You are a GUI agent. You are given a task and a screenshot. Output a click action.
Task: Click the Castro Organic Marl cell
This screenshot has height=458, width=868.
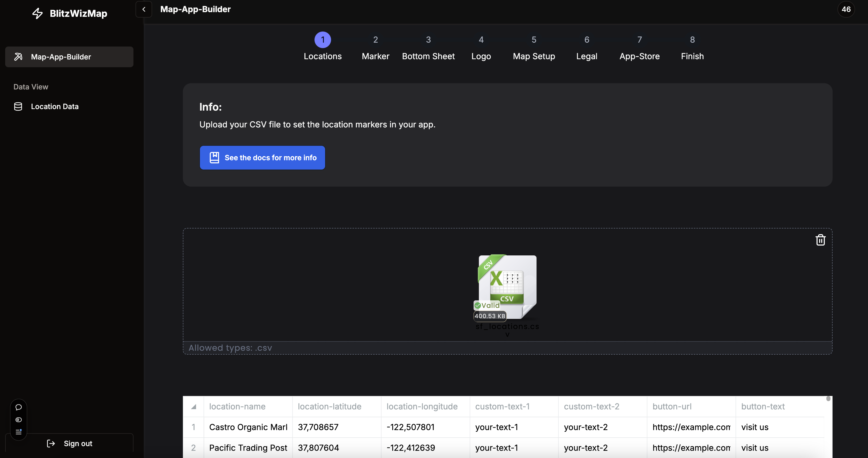(x=248, y=427)
